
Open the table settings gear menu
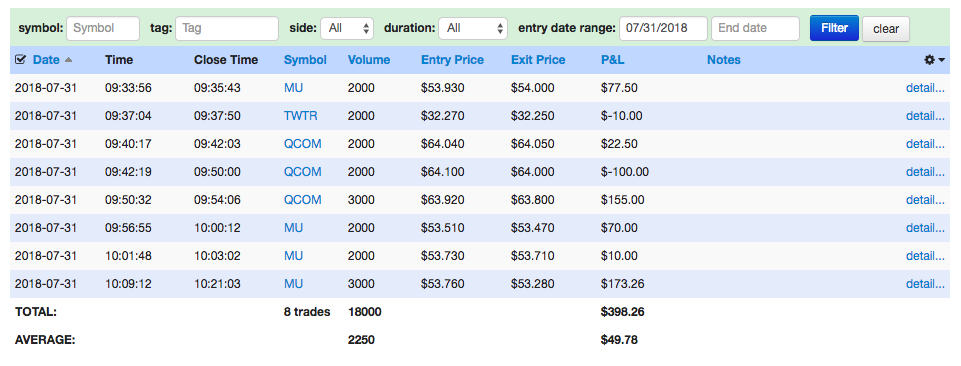935,60
